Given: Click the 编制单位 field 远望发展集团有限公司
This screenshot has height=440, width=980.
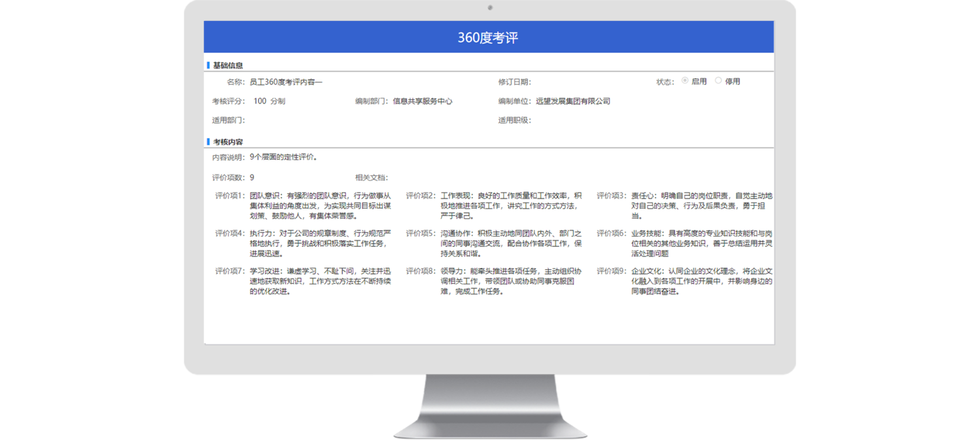Looking at the screenshot, I should click(572, 101).
